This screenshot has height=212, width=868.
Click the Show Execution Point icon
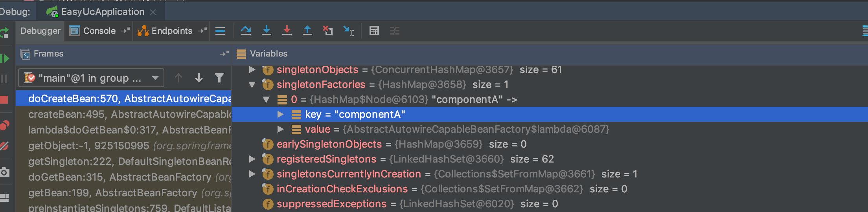coord(220,31)
